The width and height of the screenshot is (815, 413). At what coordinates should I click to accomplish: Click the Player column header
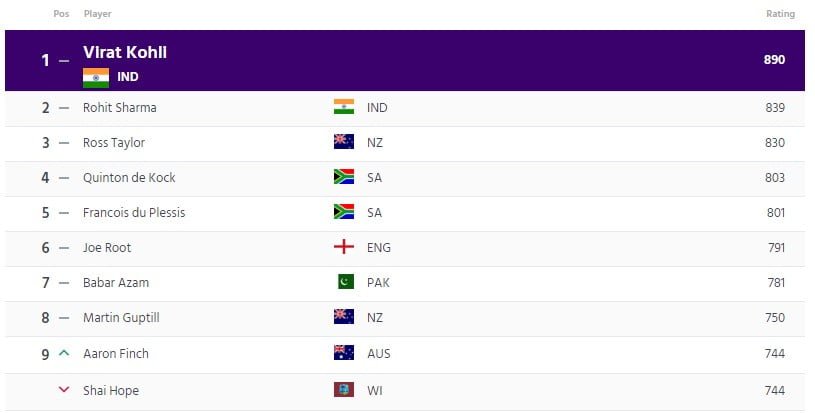[x=98, y=14]
